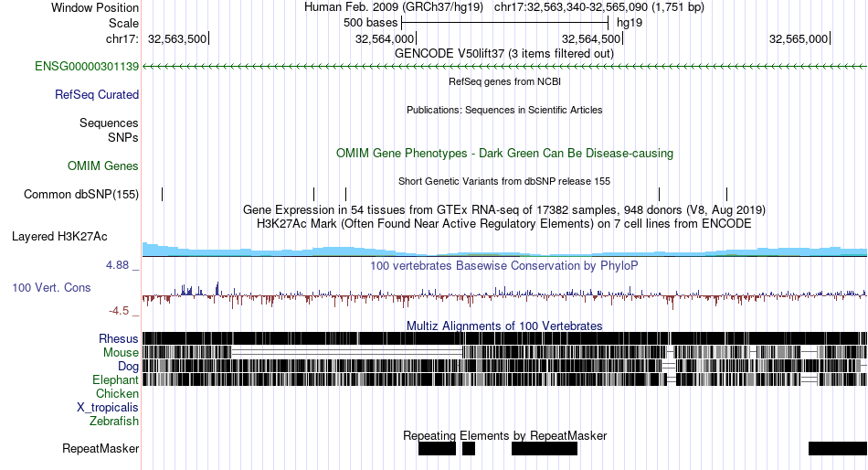This screenshot has width=868, height=470.
Task: Select the Zebrafish alignment label
Action: (x=114, y=422)
